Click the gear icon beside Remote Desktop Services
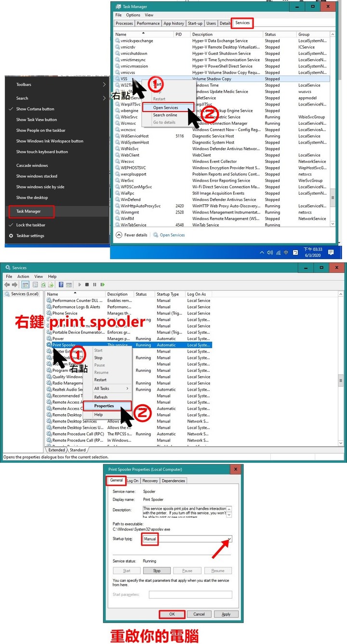The width and height of the screenshot is (347, 644). (x=49, y=421)
